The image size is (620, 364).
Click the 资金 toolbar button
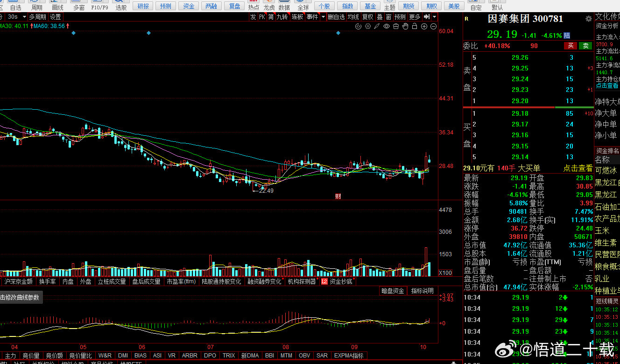189,6
